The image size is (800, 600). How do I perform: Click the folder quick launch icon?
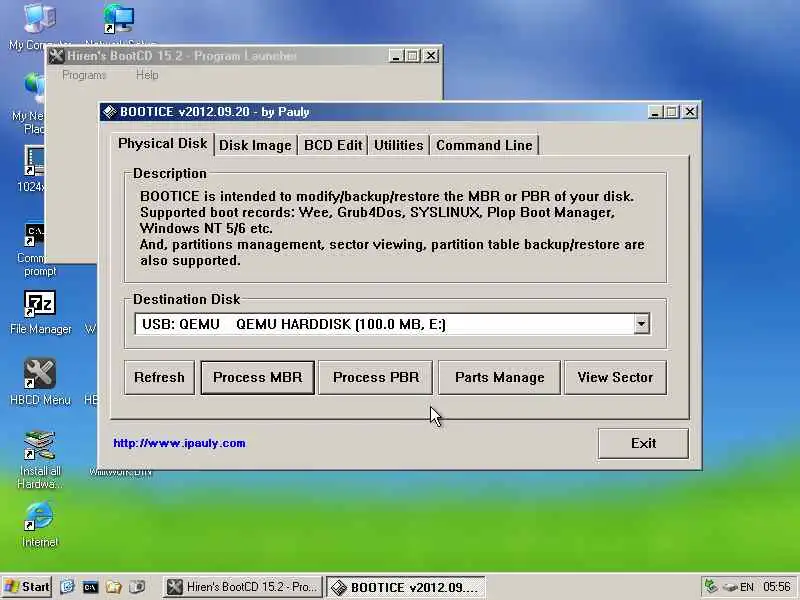(113, 587)
